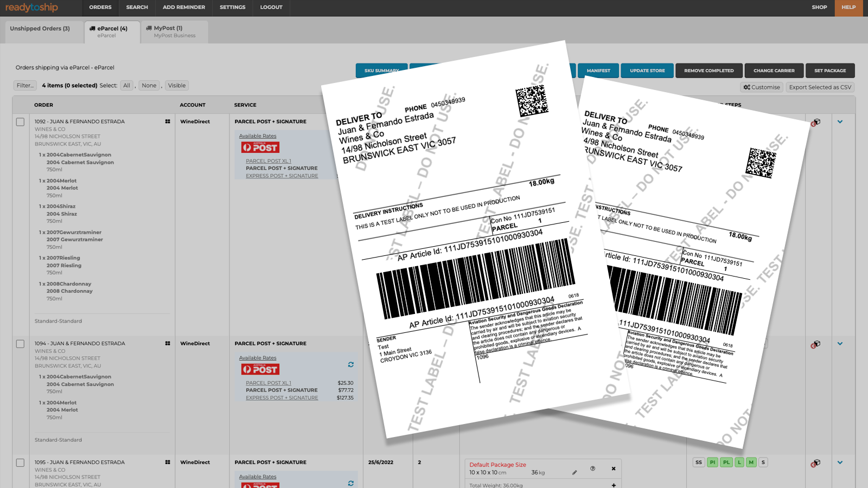Select the checkbox for order 1094
The image size is (868, 488).
[x=20, y=344]
